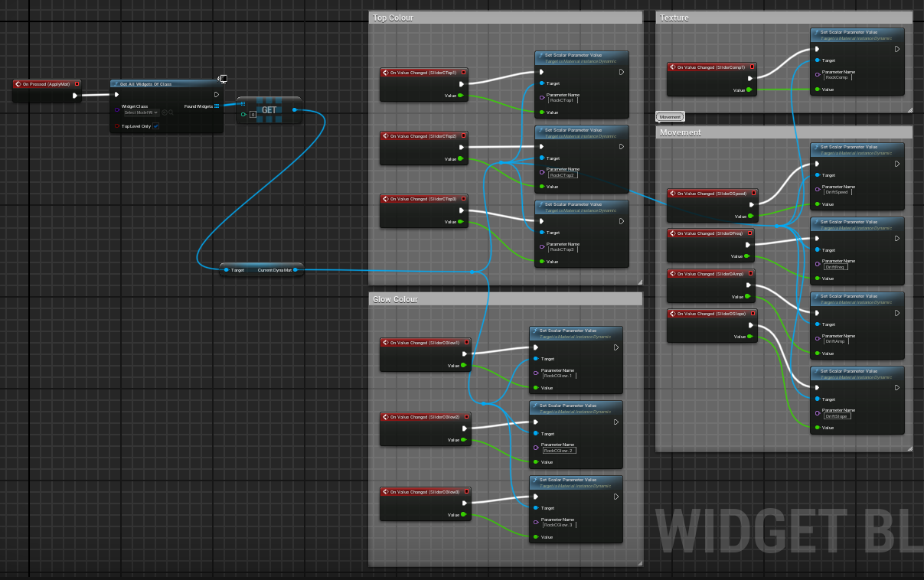
Task: Click the delegate pin on On Pressed (ApplyMat)
Action: click(x=77, y=84)
